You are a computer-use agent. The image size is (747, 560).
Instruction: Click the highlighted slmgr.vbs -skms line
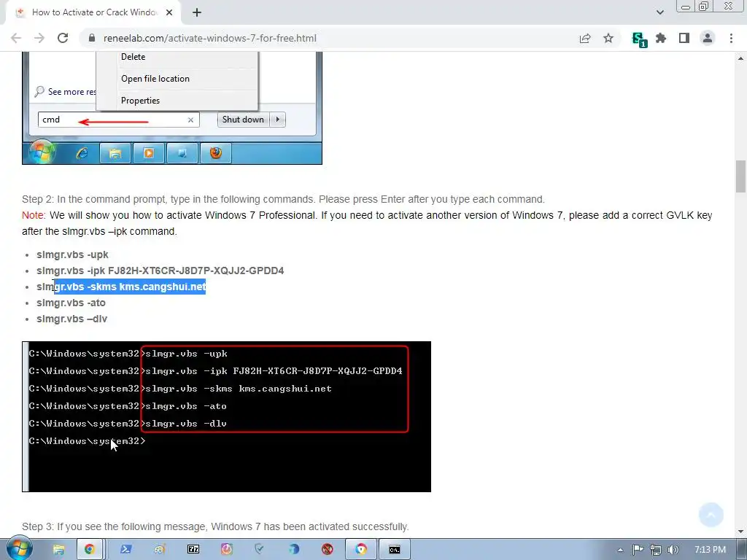click(x=122, y=287)
